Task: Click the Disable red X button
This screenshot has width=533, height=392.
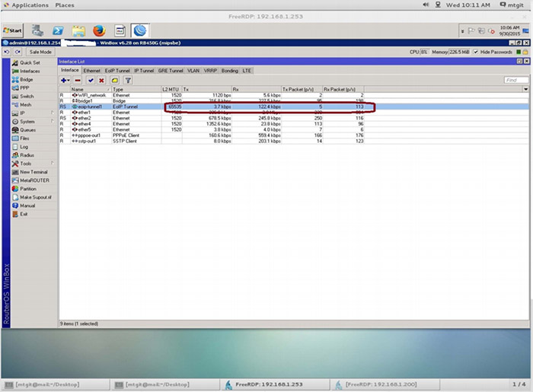Action: 101,81
